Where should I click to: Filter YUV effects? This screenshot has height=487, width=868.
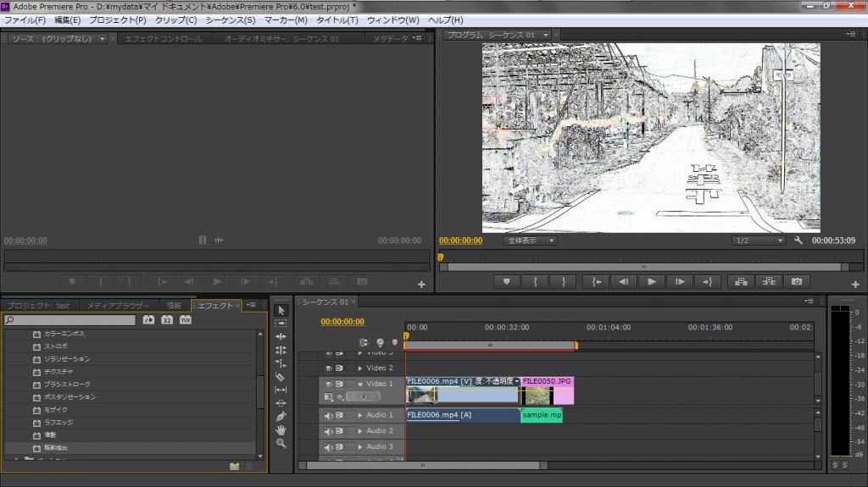pos(186,320)
